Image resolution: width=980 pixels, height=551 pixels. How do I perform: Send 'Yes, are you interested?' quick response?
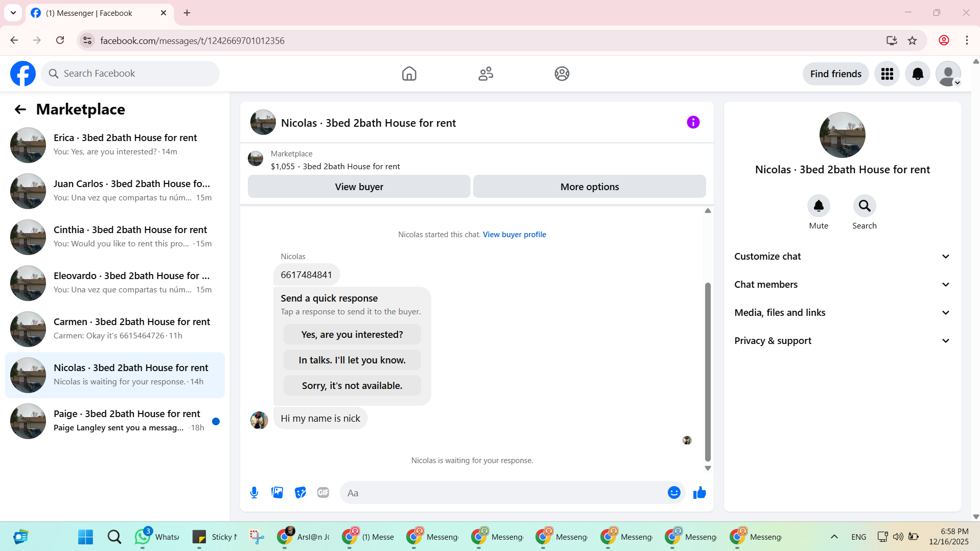click(352, 334)
